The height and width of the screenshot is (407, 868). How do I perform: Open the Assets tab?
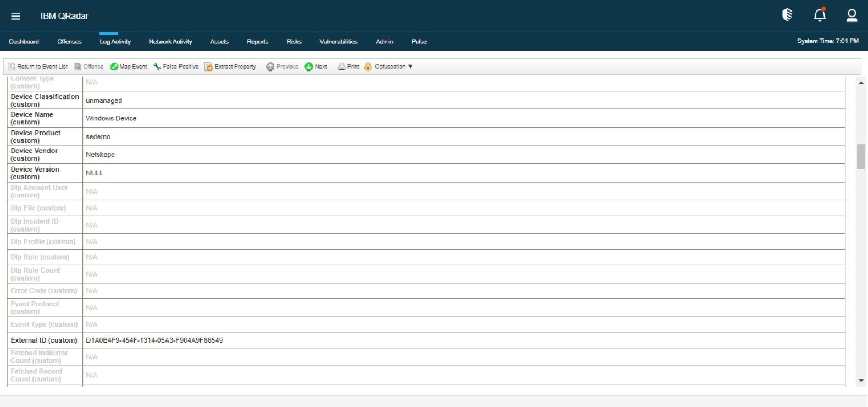pos(219,42)
